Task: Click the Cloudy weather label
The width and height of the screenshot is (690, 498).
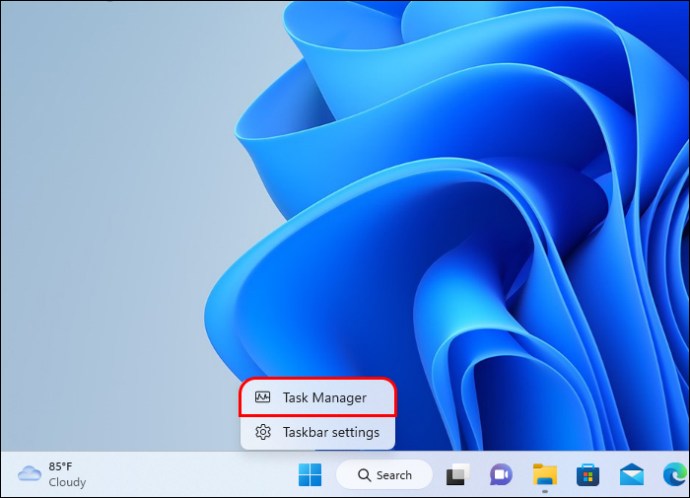Action: click(x=67, y=482)
